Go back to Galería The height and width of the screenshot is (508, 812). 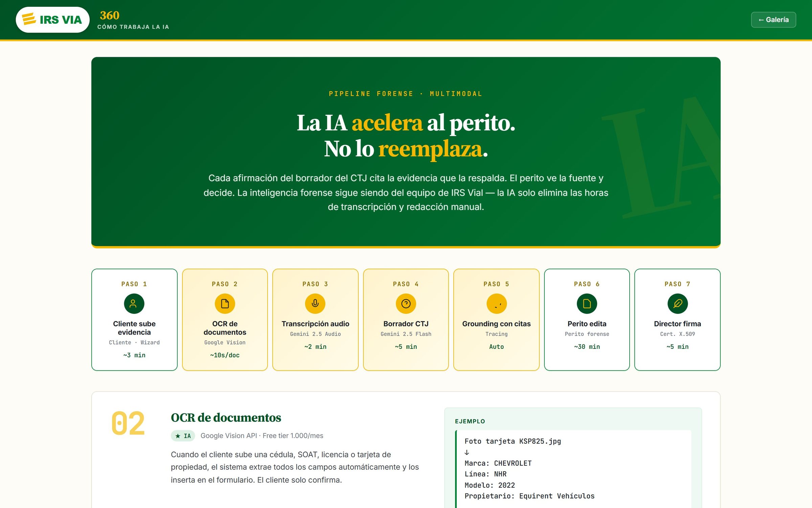coord(773,20)
